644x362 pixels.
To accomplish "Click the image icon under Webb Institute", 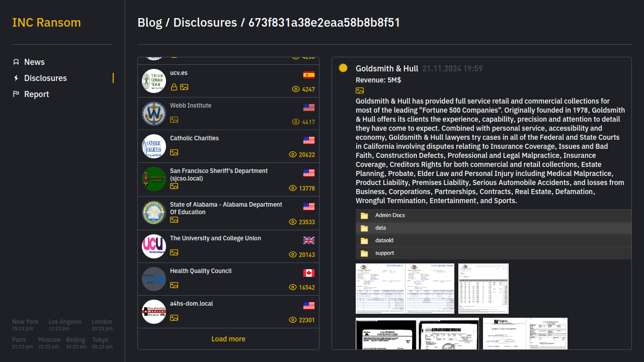I will click(174, 120).
